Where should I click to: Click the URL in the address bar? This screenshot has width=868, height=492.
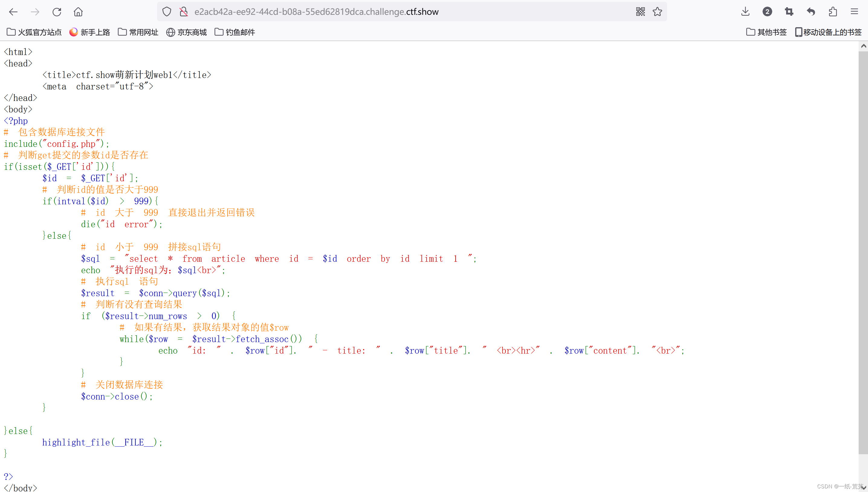[316, 12]
